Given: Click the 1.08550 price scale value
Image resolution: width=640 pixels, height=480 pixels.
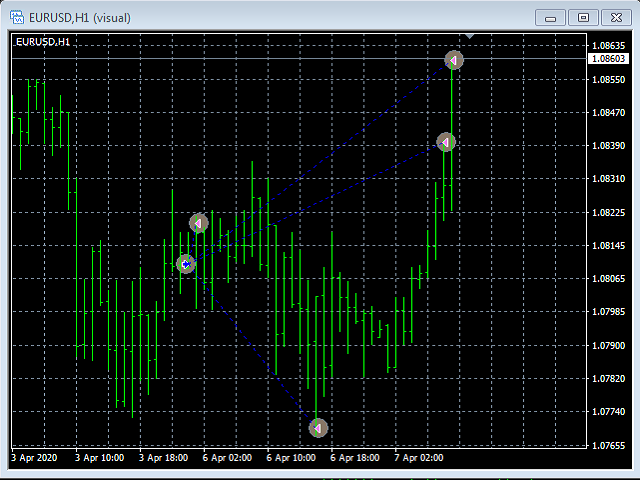Looking at the screenshot, I should coord(608,80).
